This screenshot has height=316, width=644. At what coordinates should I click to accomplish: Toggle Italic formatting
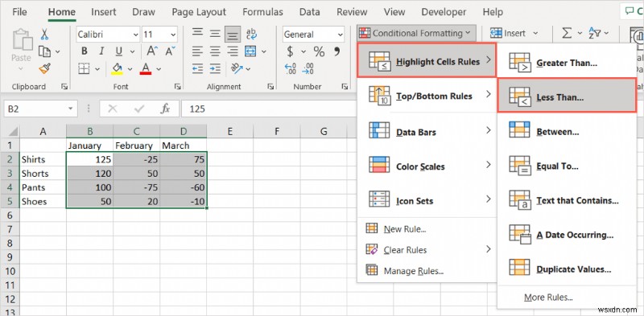click(x=101, y=51)
